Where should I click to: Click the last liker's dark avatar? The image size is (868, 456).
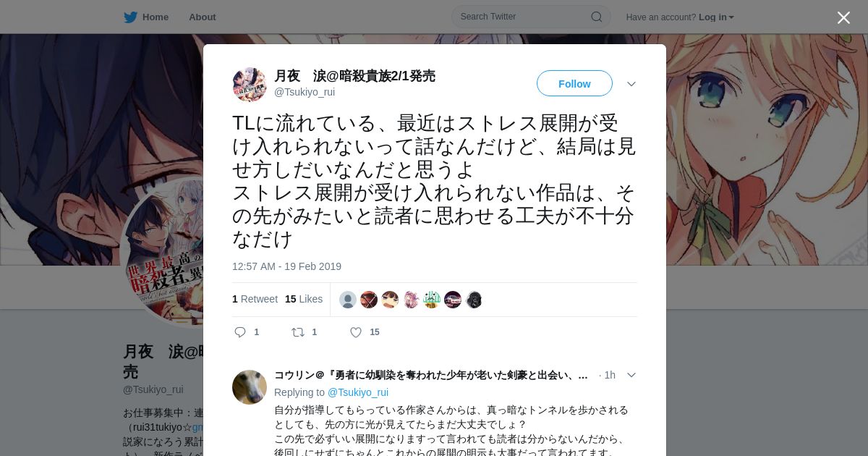click(x=474, y=300)
